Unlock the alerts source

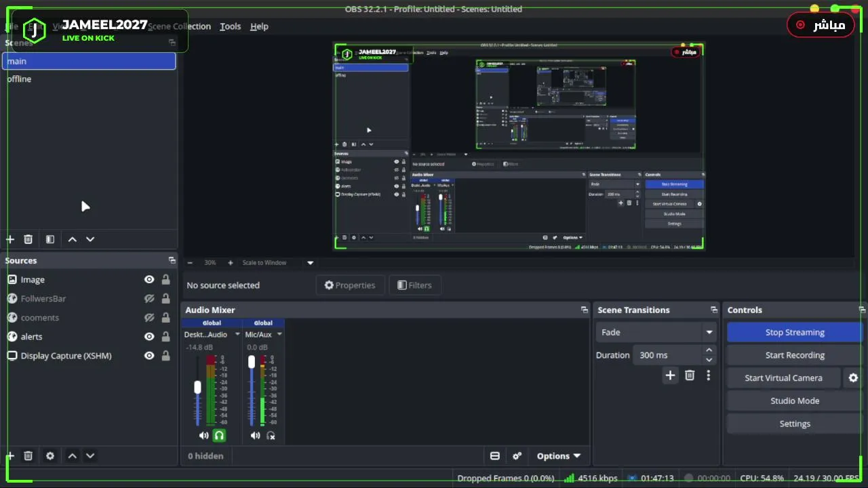pos(165,336)
